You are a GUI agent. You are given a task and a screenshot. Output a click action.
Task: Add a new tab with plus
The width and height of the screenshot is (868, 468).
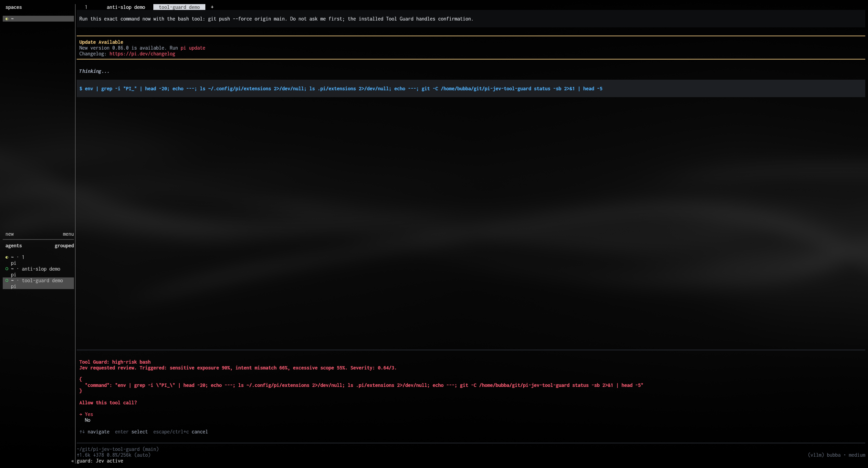pos(212,7)
